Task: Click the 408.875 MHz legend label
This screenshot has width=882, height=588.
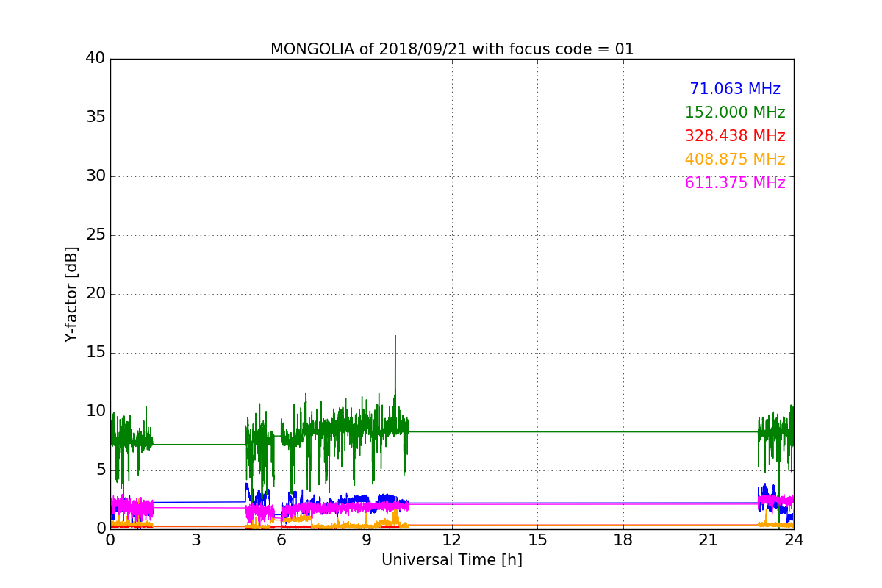Action: [735, 159]
